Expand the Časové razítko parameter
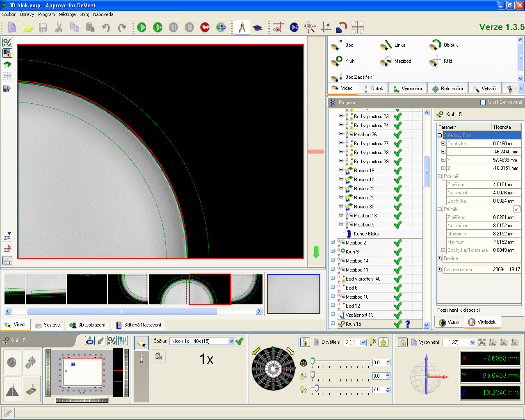525x420 pixels. coord(440,269)
